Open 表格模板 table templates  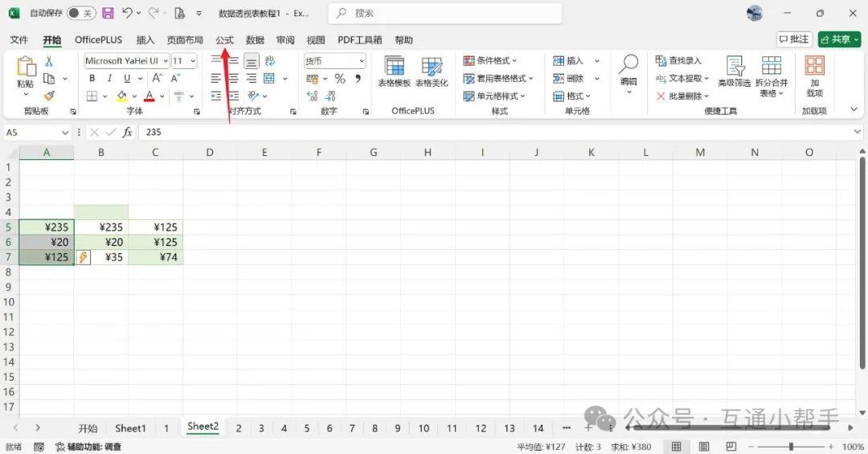(394, 72)
